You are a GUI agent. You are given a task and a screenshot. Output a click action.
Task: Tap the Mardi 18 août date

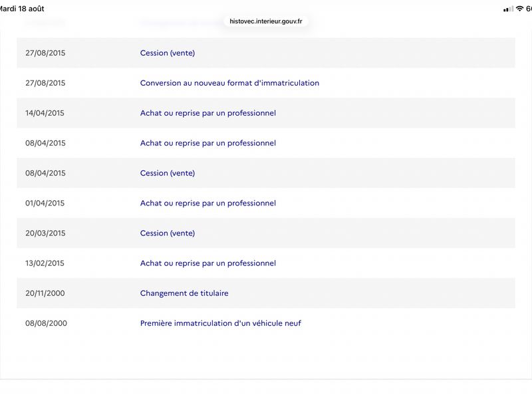pyautogui.click(x=22, y=9)
